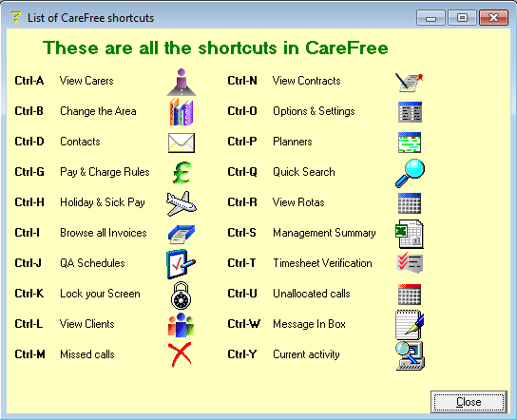Open the Management Summary spreadsheet icon
517x420 pixels.
pos(410,234)
